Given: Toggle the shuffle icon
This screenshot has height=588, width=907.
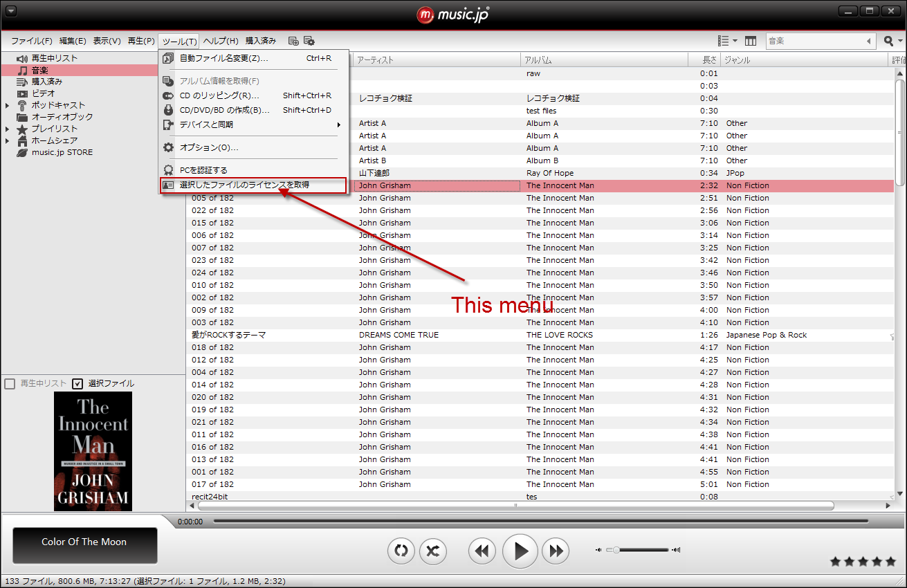Looking at the screenshot, I should (432, 551).
